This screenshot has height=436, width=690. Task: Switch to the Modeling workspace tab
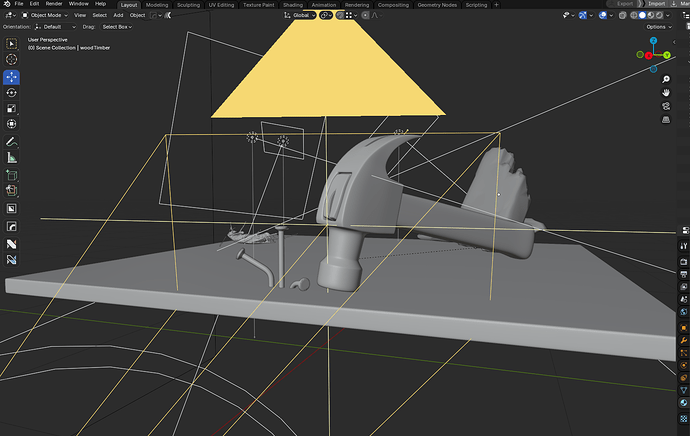(x=157, y=5)
